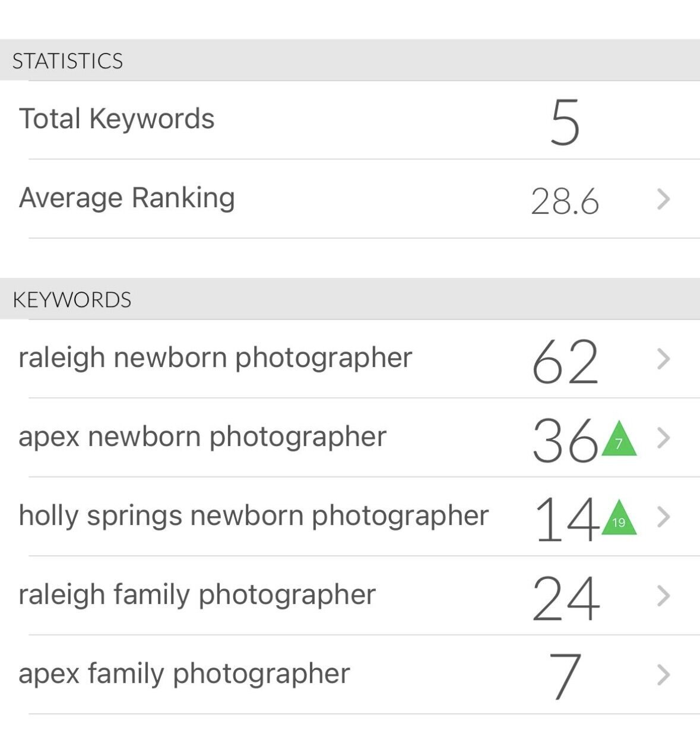
Task: Tap the green up triangle showing 19
Action: coord(619,520)
